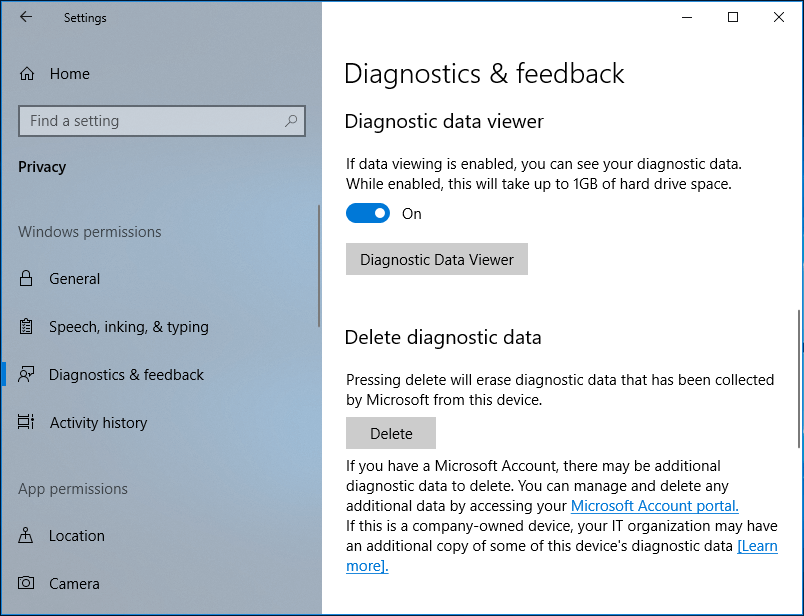
Task: Click the Home house icon
Action: [x=27, y=74]
